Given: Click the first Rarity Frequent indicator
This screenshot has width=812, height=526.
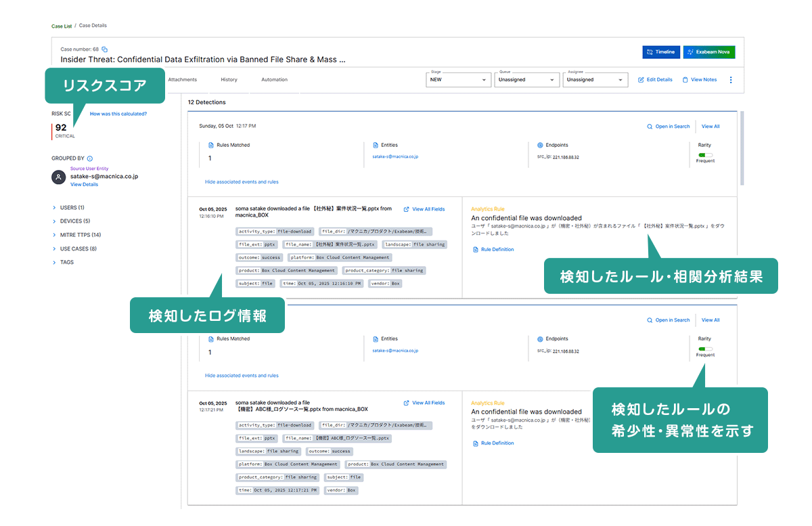Looking at the screenshot, I should (705, 155).
